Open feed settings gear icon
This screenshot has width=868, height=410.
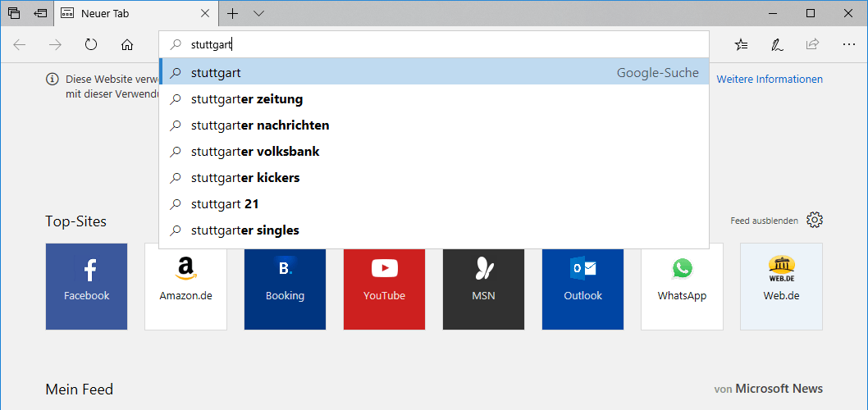coord(815,220)
